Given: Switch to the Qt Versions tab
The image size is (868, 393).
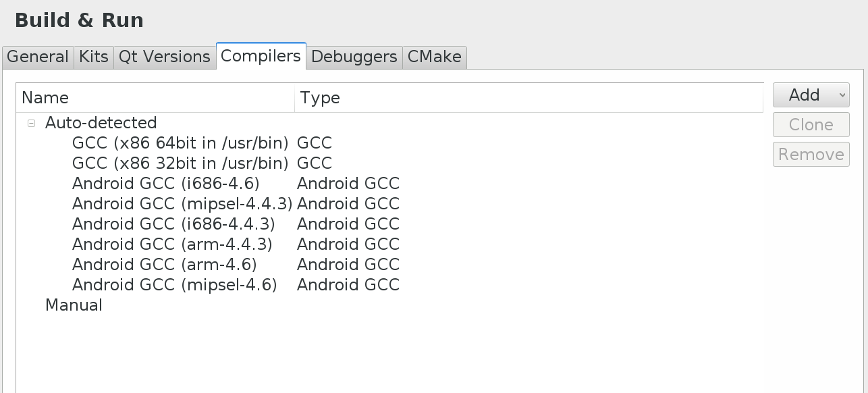Looking at the screenshot, I should point(165,57).
